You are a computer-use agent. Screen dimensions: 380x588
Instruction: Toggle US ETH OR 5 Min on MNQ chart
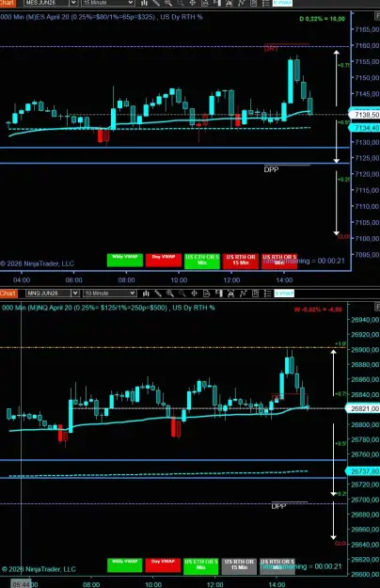[x=201, y=565]
